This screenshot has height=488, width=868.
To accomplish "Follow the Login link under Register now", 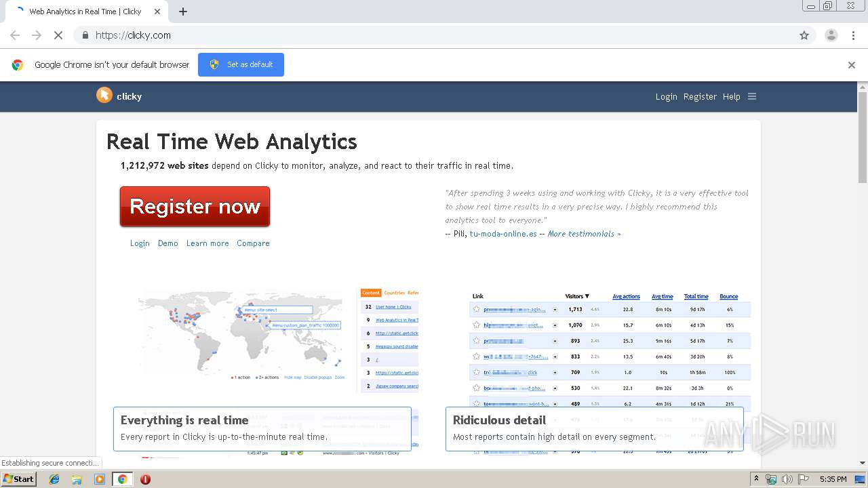I will coord(140,243).
